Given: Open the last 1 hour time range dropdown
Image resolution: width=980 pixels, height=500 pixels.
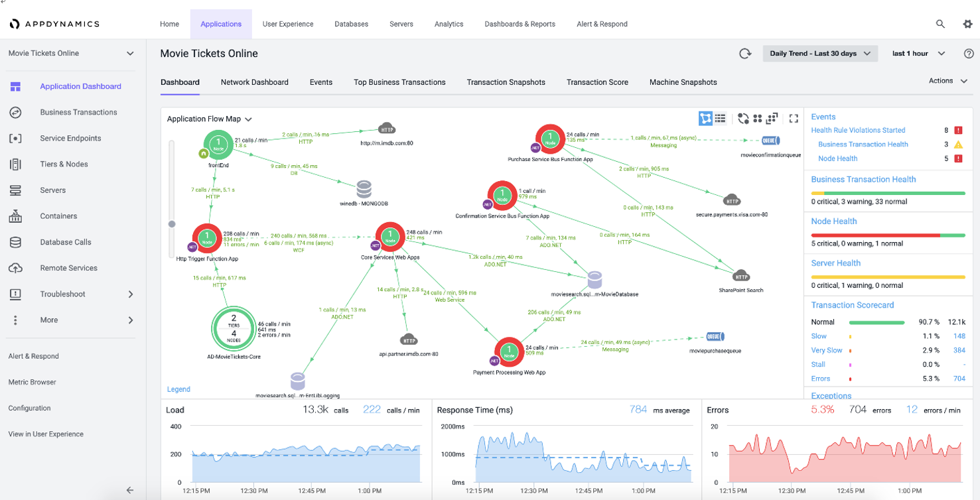Looking at the screenshot, I should coord(918,54).
